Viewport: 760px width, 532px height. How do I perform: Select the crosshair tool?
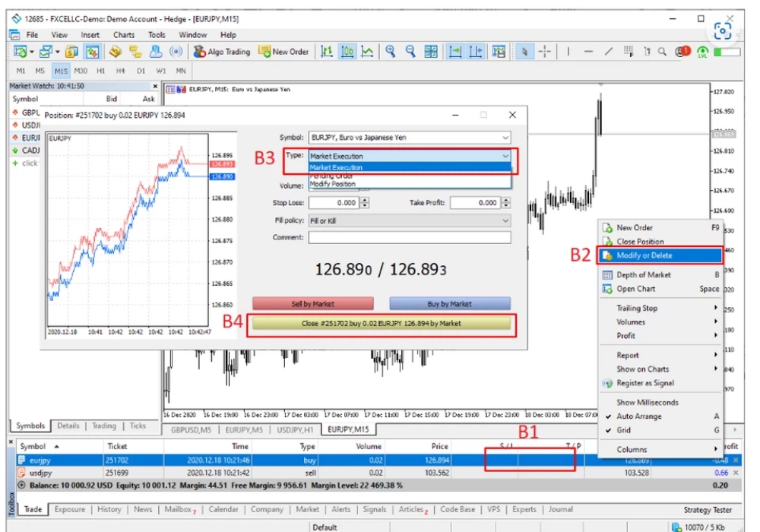(545, 52)
